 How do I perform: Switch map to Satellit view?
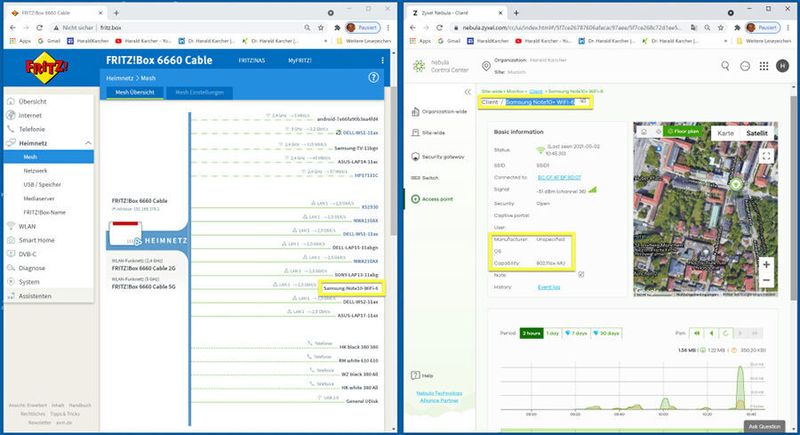click(x=757, y=133)
